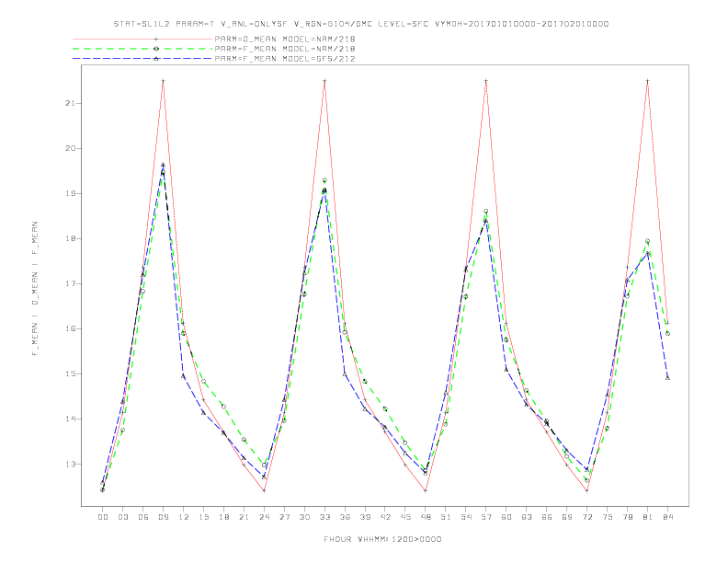
Task: Click y-axis tick value 21
Action: pos(70,103)
